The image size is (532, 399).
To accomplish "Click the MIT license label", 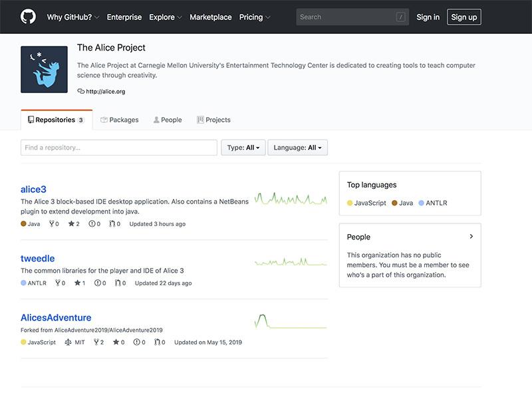I will 80,342.
